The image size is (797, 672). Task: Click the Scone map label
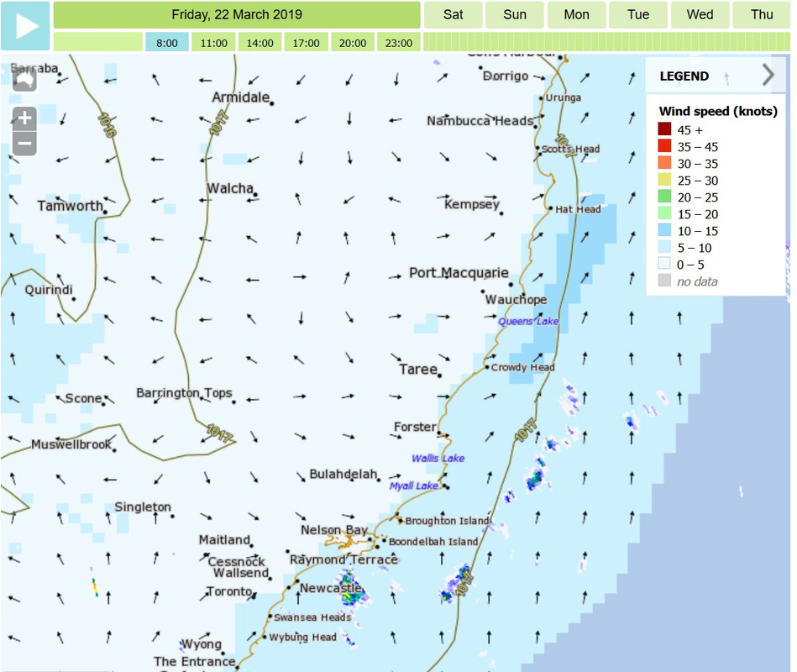(x=83, y=398)
